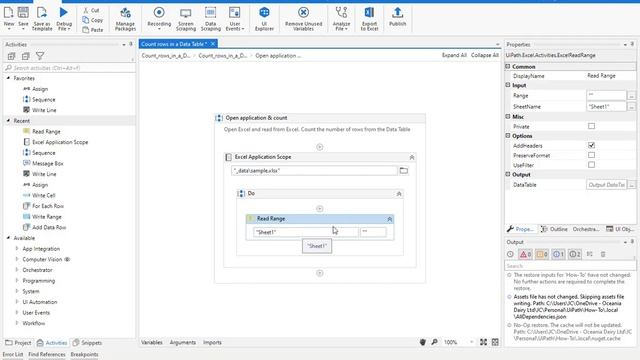The image size is (640, 360).
Task: Start the Recording tool
Action: pos(159,18)
